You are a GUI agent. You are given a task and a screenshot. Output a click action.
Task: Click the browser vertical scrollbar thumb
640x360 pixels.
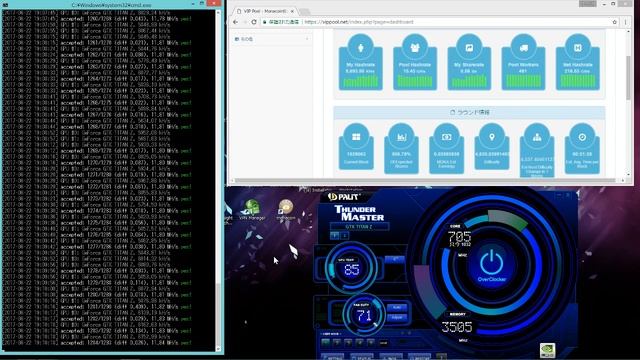(x=629, y=78)
